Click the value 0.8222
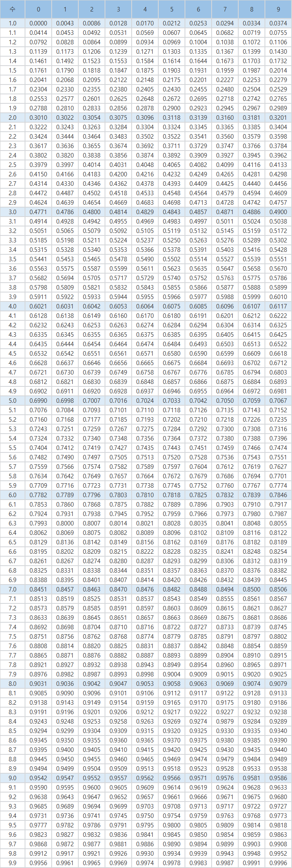 pos(145,552)
